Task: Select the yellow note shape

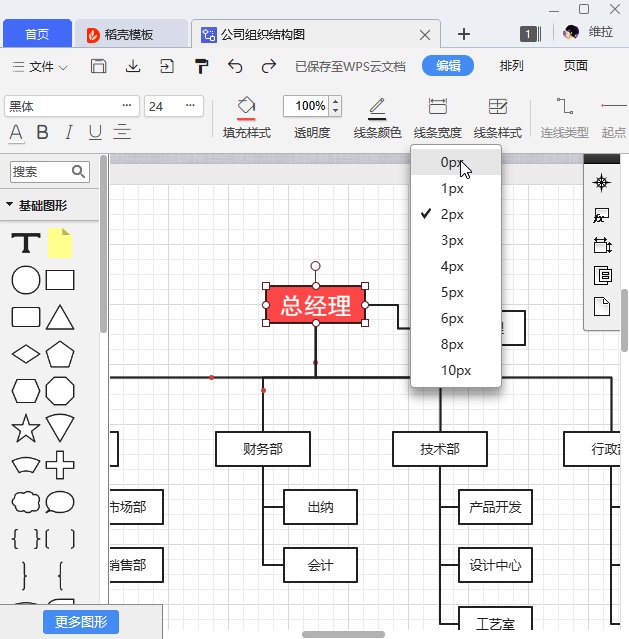Action: [x=60, y=243]
